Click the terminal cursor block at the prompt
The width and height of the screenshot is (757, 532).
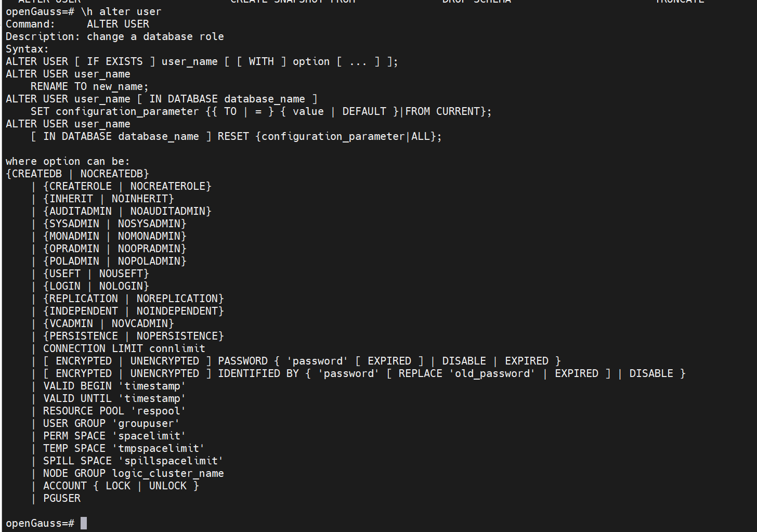84,523
